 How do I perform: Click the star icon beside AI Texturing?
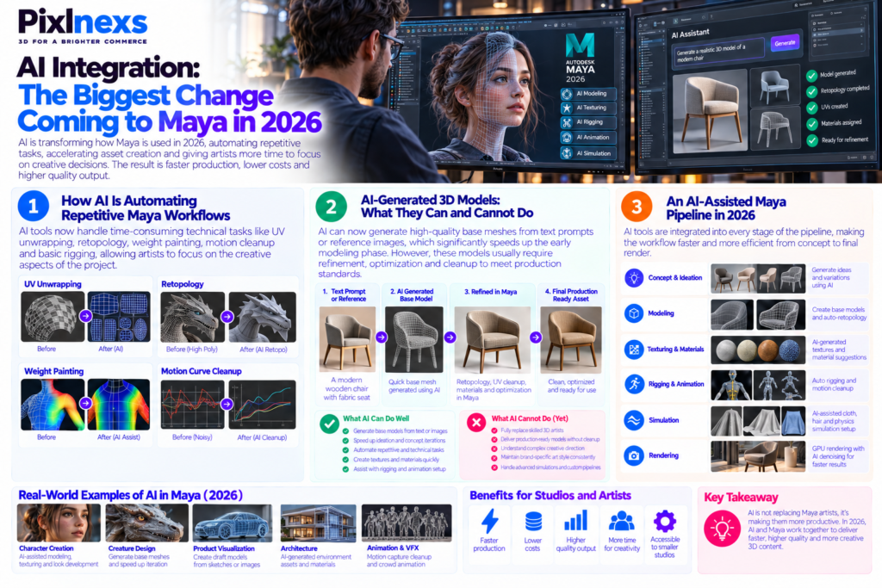[567, 108]
